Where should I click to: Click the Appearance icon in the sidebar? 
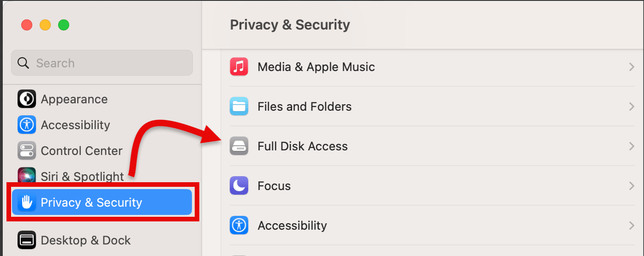click(27, 99)
